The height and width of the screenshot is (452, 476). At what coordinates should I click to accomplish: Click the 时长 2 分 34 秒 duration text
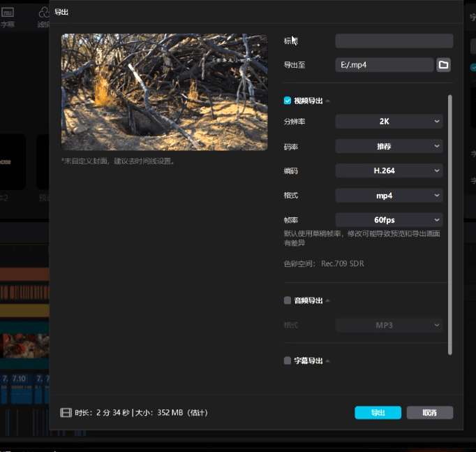[x=103, y=412]
